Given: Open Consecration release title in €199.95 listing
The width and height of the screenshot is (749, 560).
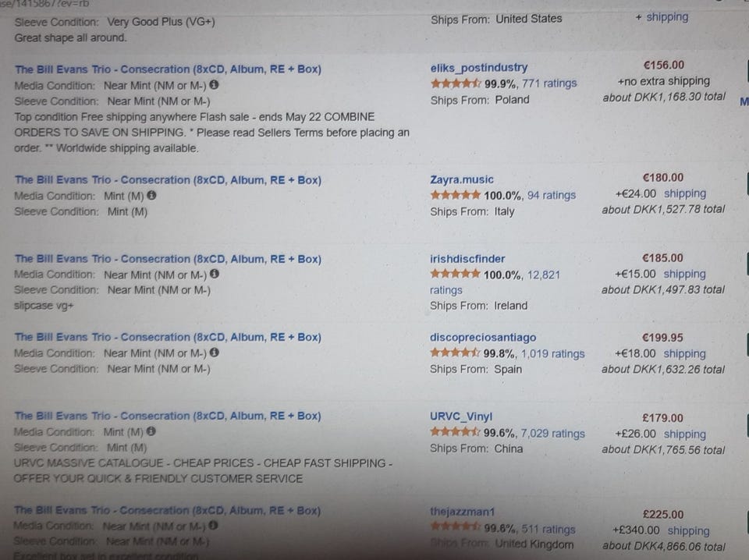Looking at the screenshot, I should coord(168,337).
